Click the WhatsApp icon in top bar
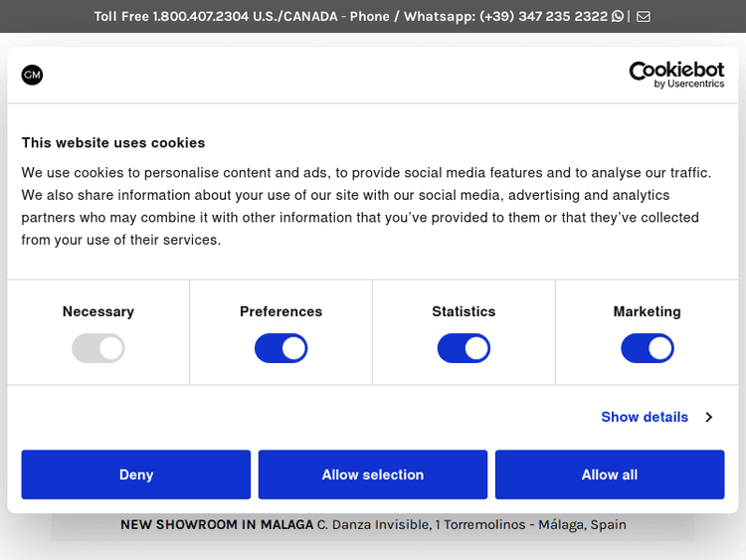This screenshot has width=746, height=560. coord(618,16)
